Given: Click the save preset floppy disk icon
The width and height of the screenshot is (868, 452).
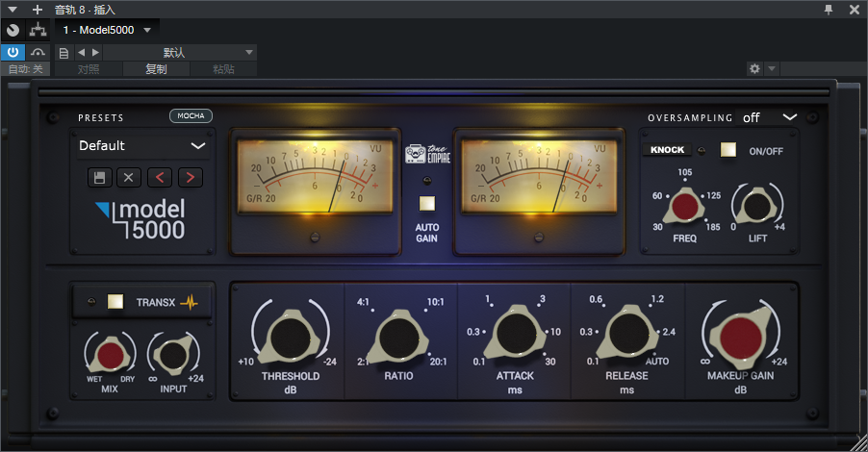Looking at the screenshot, I should click(100, 178).
